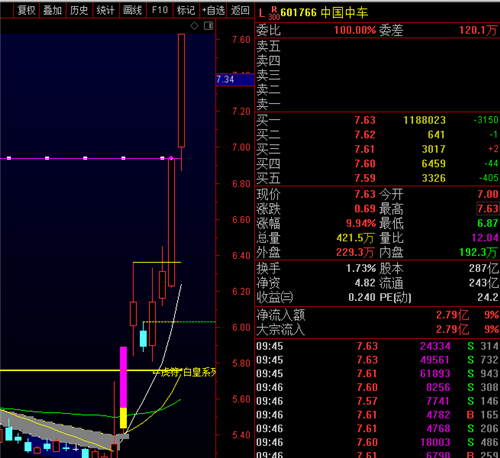Screen dimensions: 500x458
Task: Click the 卖一 ask row label
Action: coord(268,104)
